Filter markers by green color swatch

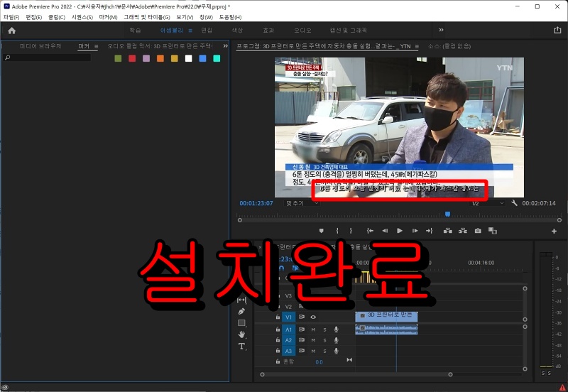tap(118, 58)
